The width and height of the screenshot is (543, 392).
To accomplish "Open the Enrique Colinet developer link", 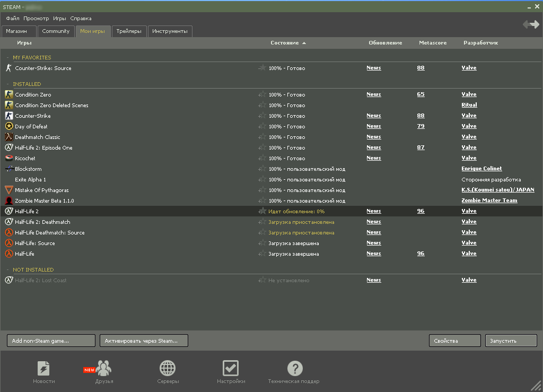I will pyautogui.click(x=481, y=169).
